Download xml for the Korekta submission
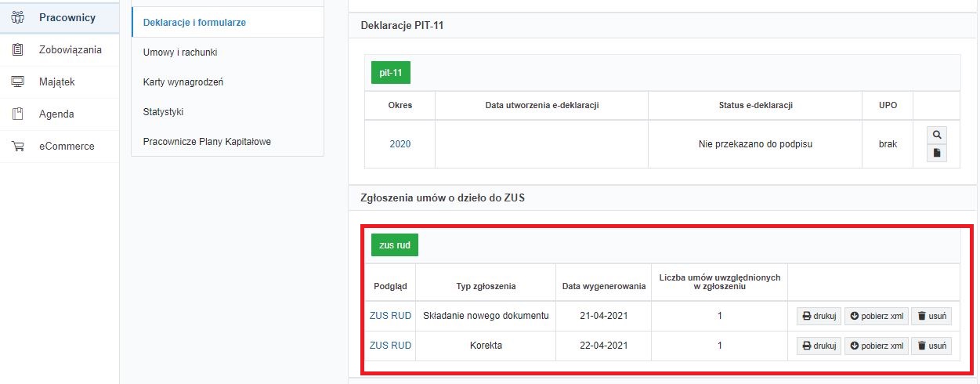The image size is (980, 384). click(876, 346)
